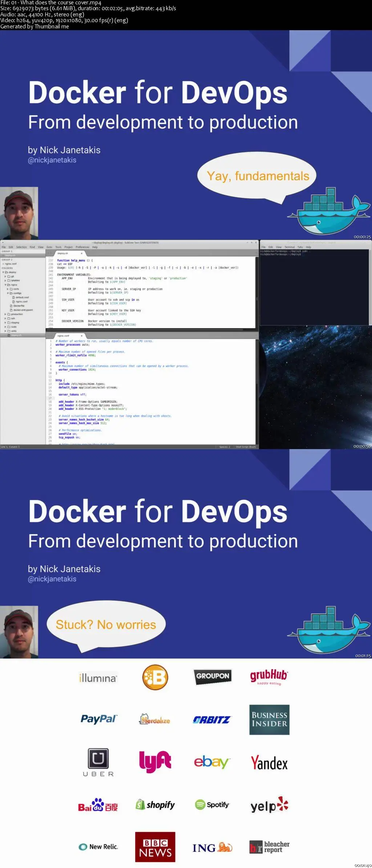Click the Orbitz logo
This screenshot has height=868, width=372.
coord(211,720)
